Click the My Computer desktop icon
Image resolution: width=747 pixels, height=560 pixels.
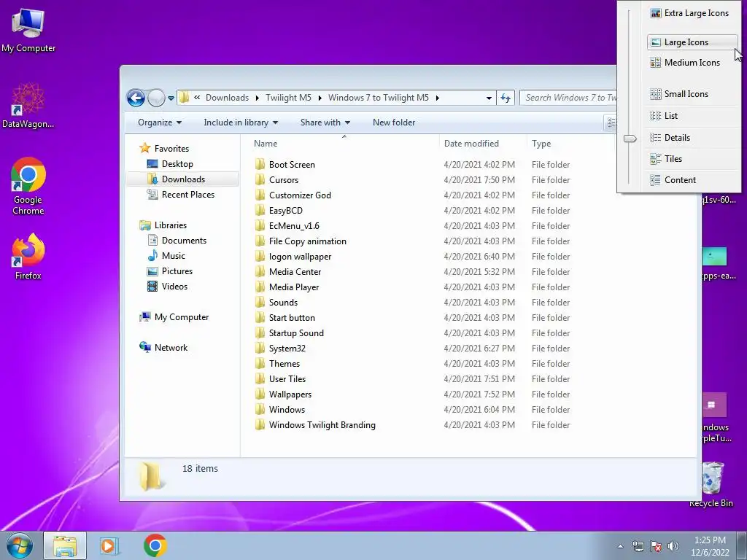click(x=28, y=31)
